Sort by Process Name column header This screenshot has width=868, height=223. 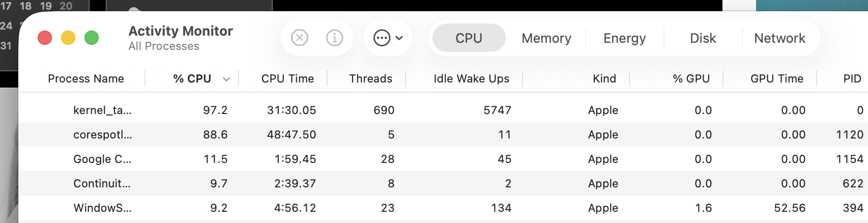pyautogui.click(x=86, y=79)
